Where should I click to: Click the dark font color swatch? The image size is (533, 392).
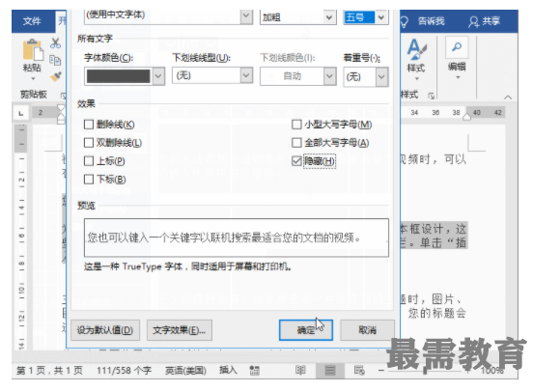coord(118,76)
